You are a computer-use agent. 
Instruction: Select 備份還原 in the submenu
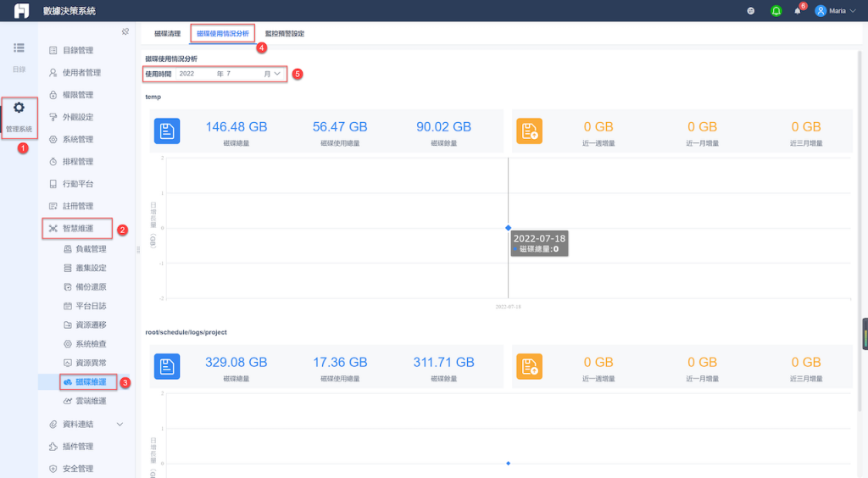point(91,286)
